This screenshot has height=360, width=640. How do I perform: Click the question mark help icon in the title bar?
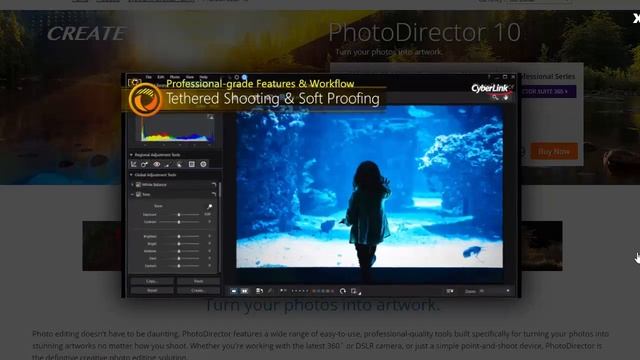pos(489,77)
